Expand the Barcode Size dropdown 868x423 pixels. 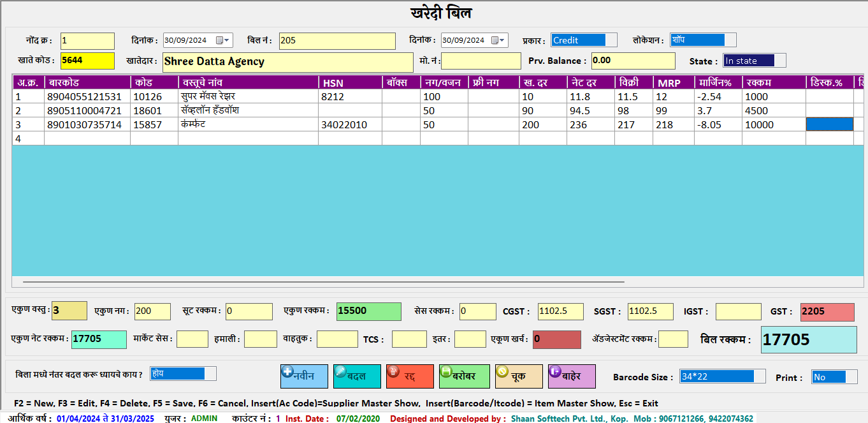pyautogui.click(x=759, y=376)
